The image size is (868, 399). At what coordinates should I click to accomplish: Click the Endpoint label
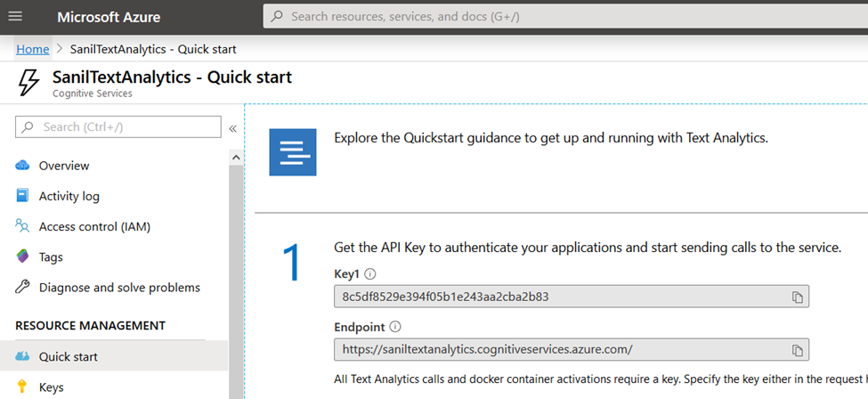(360, 327)
